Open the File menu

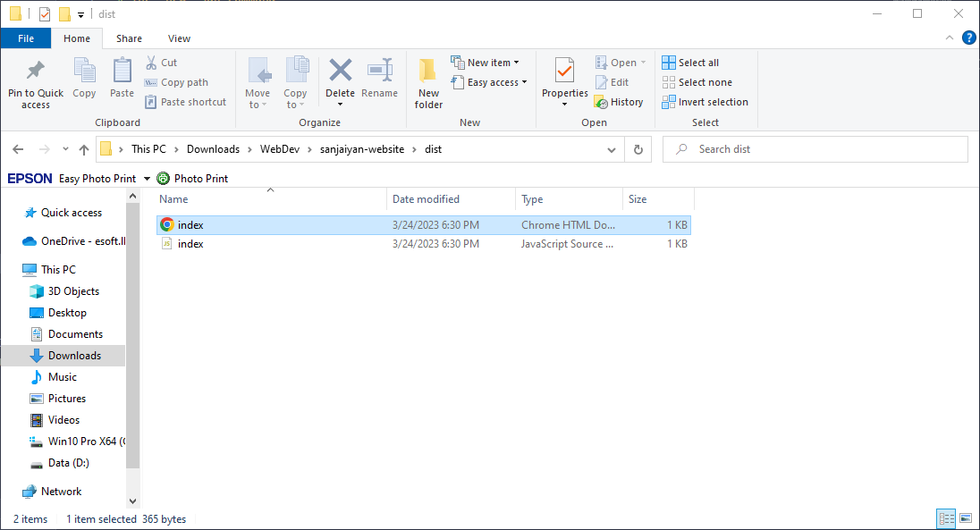[x=26, y=38]
